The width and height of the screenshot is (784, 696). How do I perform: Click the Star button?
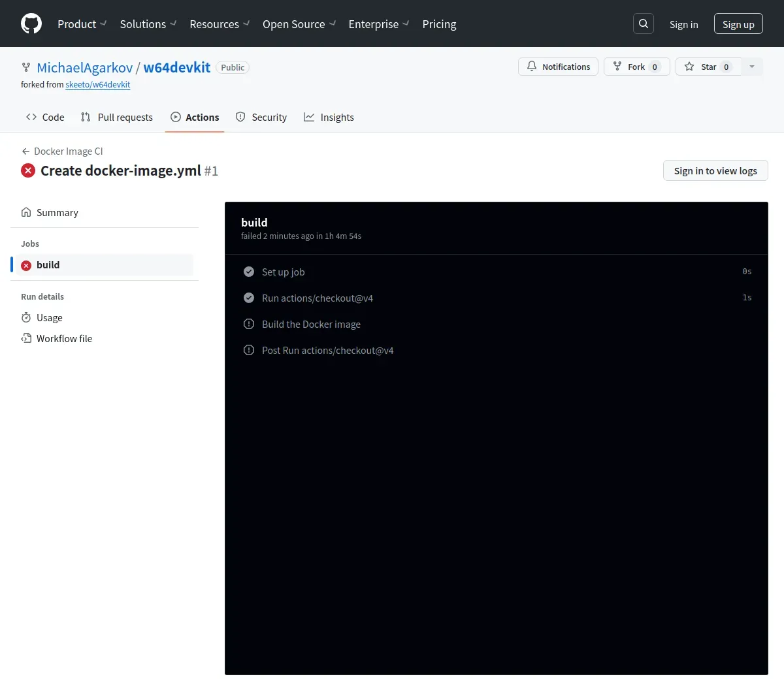[708, 67]
